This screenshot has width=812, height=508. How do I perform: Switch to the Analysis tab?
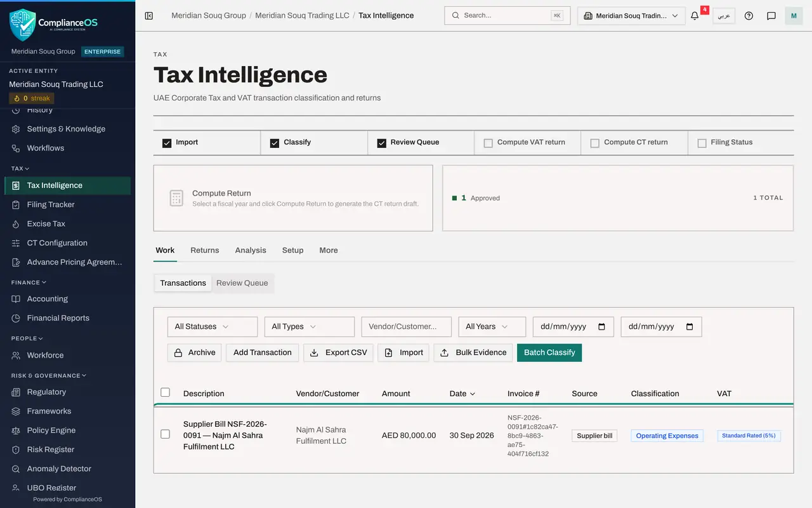coord(251,250)
